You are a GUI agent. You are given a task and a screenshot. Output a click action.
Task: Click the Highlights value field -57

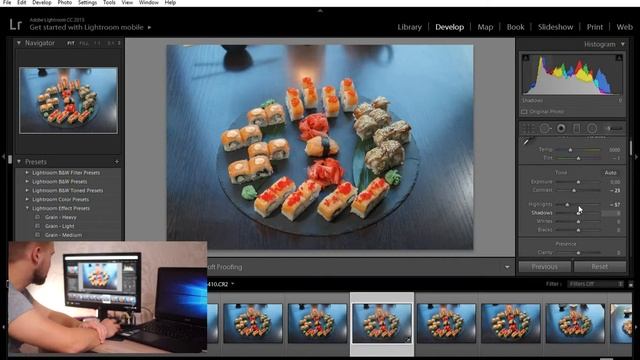pos(615,204)
